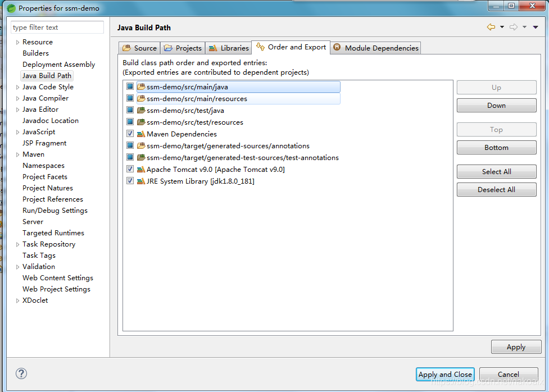
Task: Click the folder icon for ssm-demo/src/main/resources
Action: click(141, 98)
